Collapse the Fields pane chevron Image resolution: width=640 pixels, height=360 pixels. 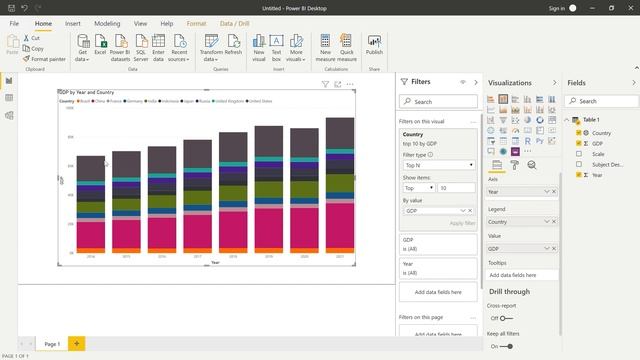click(x=633, y=83)
